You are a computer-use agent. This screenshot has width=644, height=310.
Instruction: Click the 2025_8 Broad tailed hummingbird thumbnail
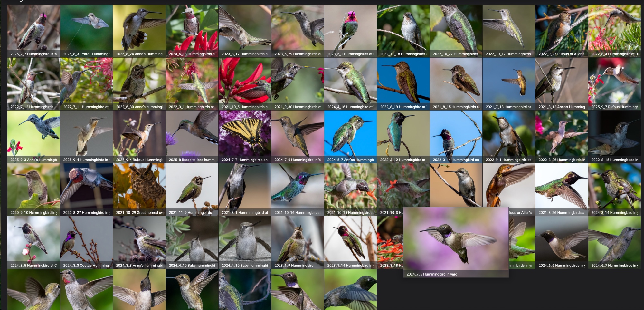192,134
